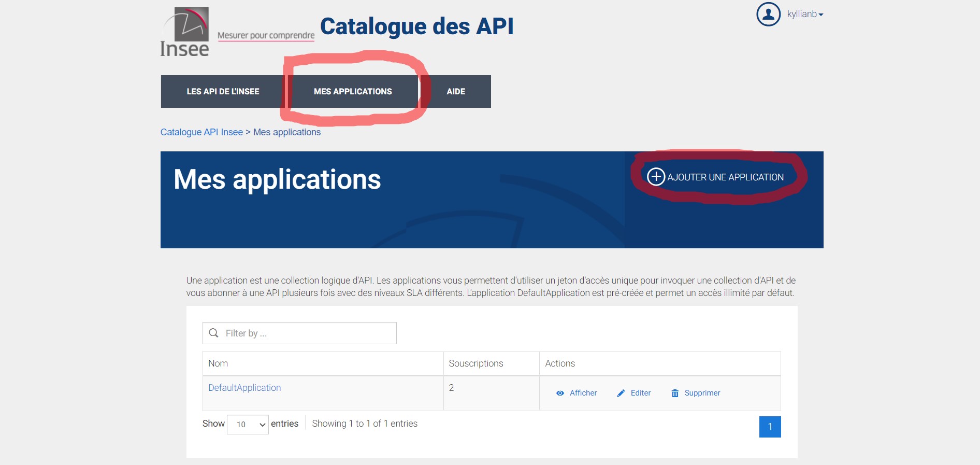The width and height of the screenshot is (980, 465).
Task: Open the DefaultApplication link
Action: (244, 388)
